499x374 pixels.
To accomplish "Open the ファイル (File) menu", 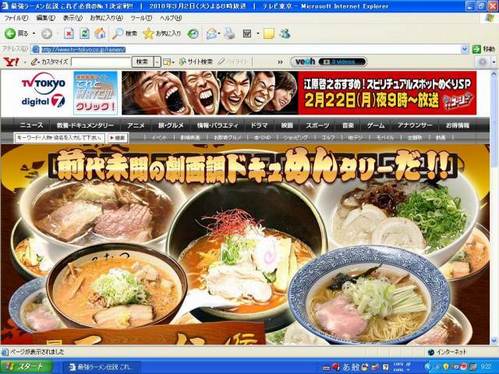I will click(x=16, y=18).
